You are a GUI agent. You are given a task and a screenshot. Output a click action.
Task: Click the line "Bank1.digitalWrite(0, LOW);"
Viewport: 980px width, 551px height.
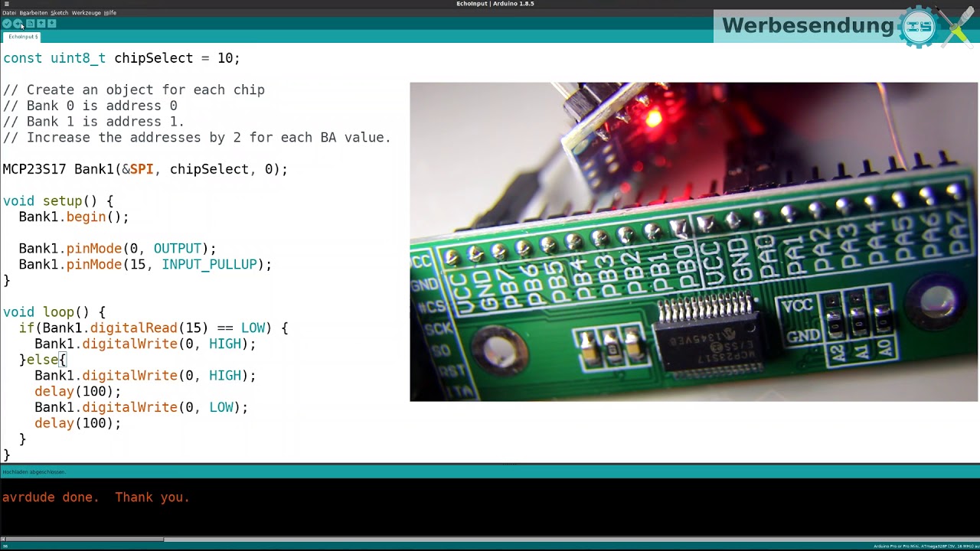[x=142, y=407]
